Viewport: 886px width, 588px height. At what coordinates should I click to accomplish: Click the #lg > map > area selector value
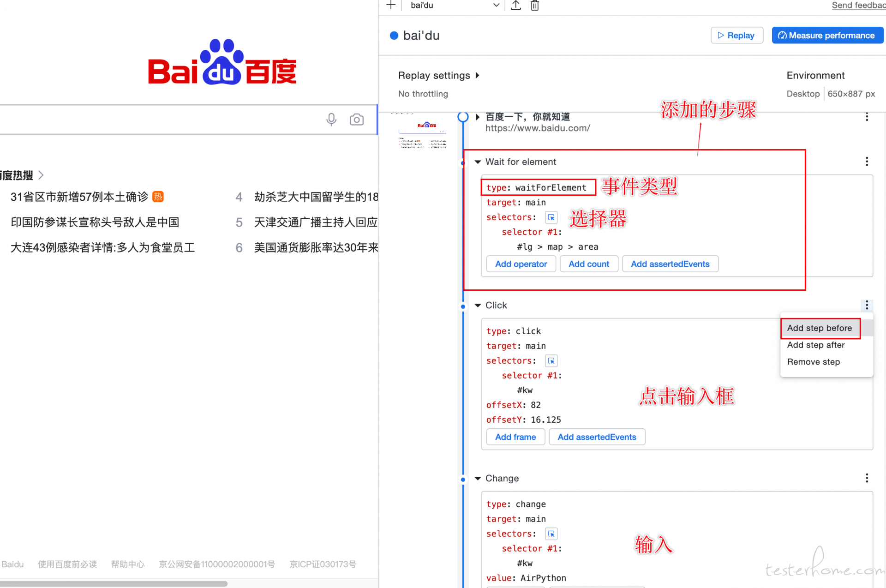tap(557, 247)
